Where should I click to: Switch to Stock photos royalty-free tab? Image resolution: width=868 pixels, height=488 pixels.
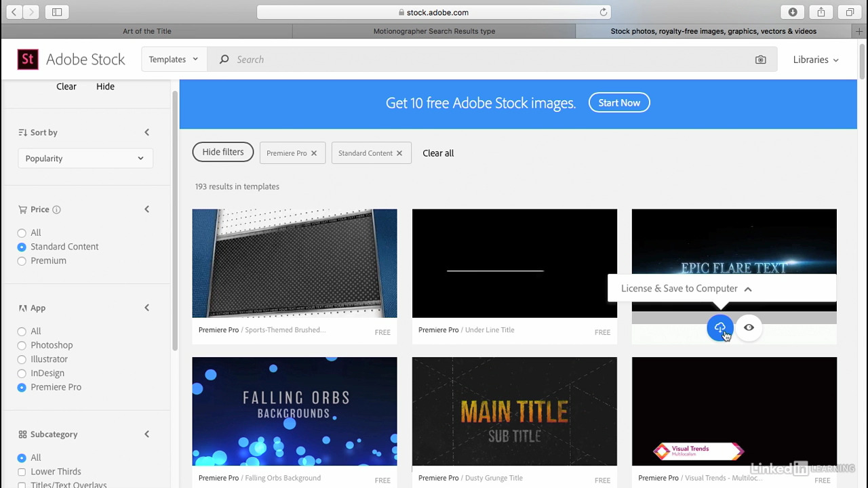click(x=713, y=31)
